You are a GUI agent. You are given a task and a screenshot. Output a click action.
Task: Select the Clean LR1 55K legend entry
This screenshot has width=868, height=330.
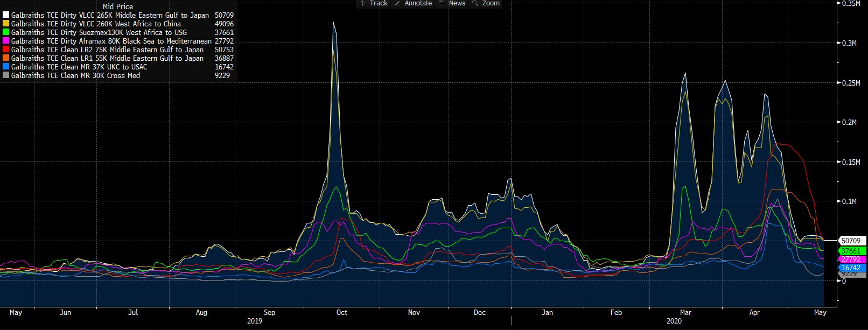click(107, 58)
